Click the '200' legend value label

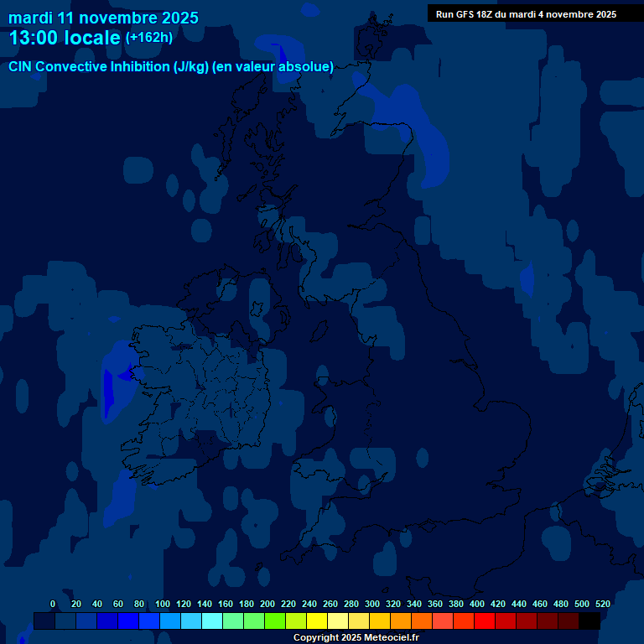click(x=267, y=604)
